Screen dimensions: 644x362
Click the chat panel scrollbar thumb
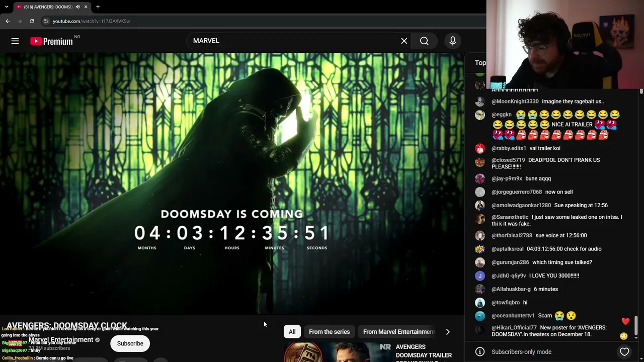tap(636, 326)
